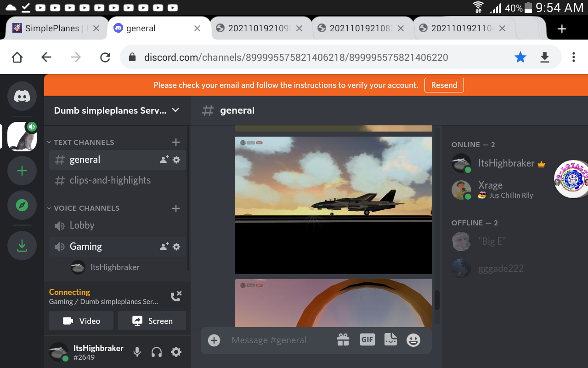Screen dimensions: 588x368
Task: Toggle headphones deafen
Action: click(157, 352)
